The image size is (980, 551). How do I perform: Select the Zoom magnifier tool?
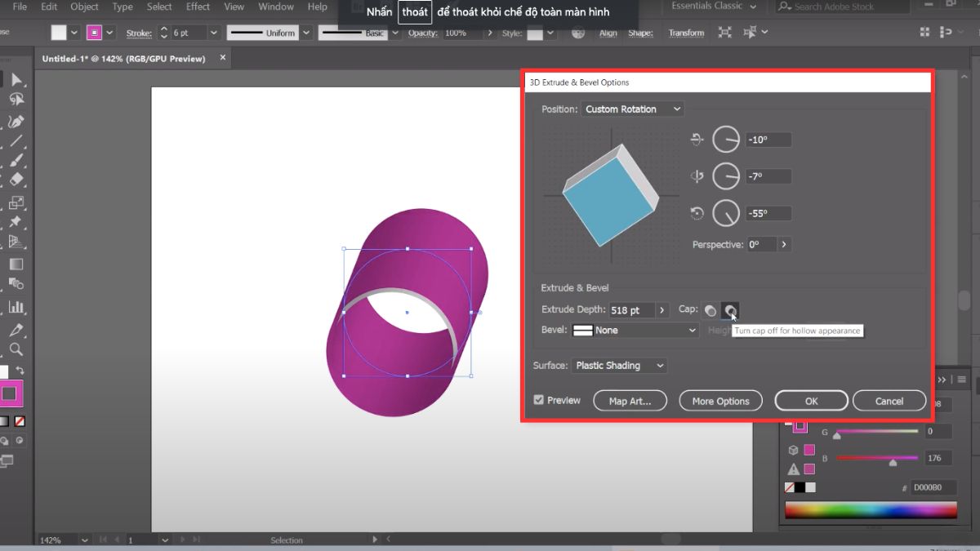click(x=16, y=349)
